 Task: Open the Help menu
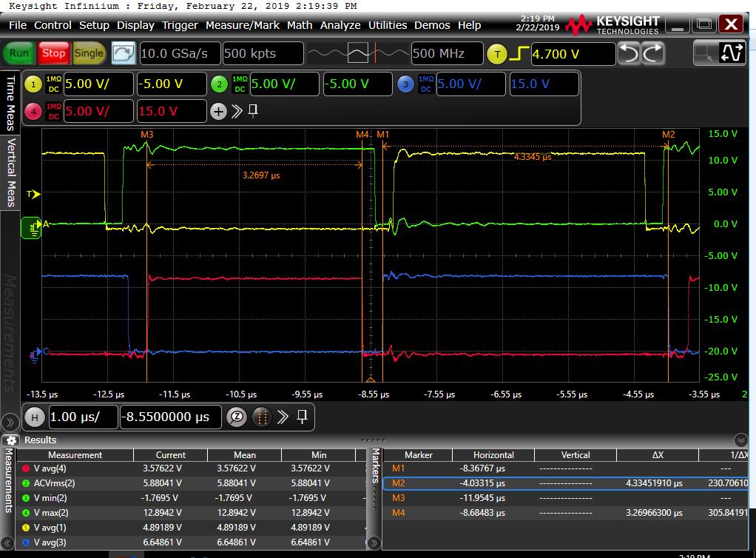[469, 25]
